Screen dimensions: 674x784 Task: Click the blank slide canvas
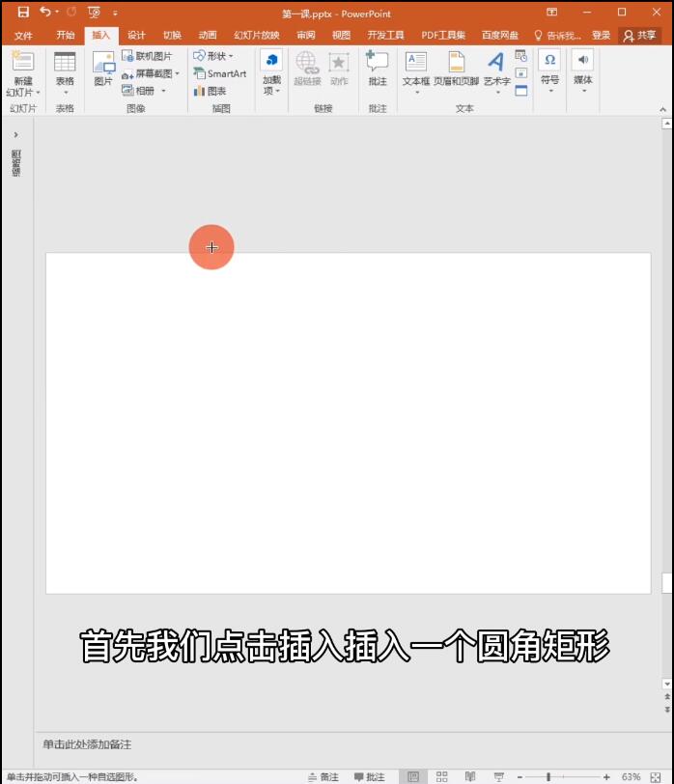pyautogui.click(x=348, y=423)
